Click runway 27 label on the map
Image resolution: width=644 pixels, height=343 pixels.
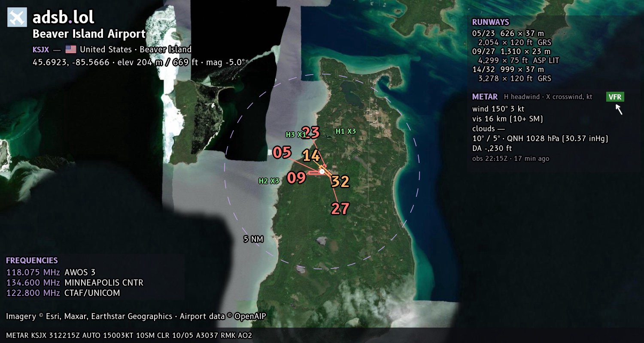pos(340,209)
